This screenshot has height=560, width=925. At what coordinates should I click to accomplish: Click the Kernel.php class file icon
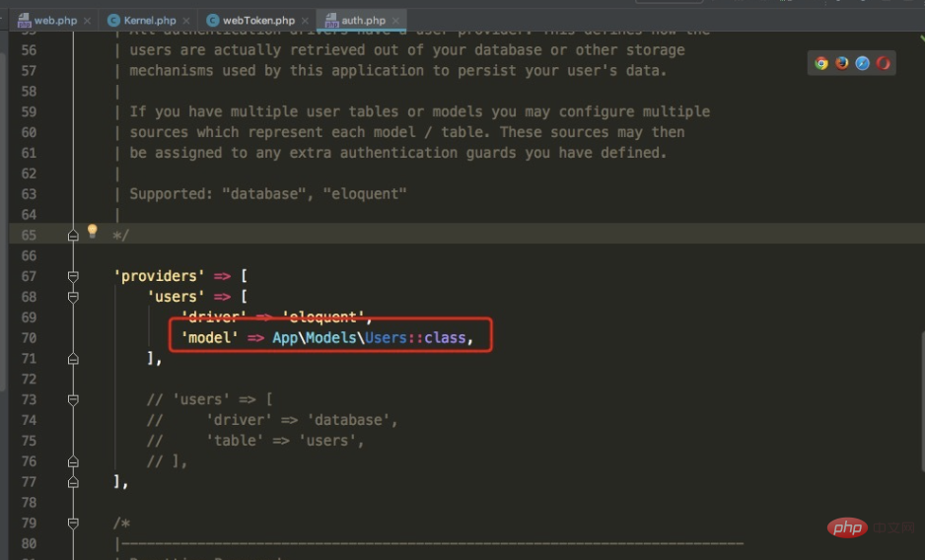tap(113, 20)
